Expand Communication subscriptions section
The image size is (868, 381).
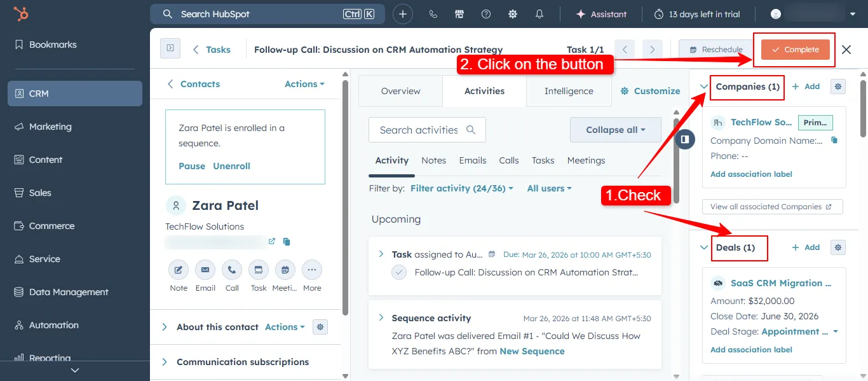click(165, 362)
